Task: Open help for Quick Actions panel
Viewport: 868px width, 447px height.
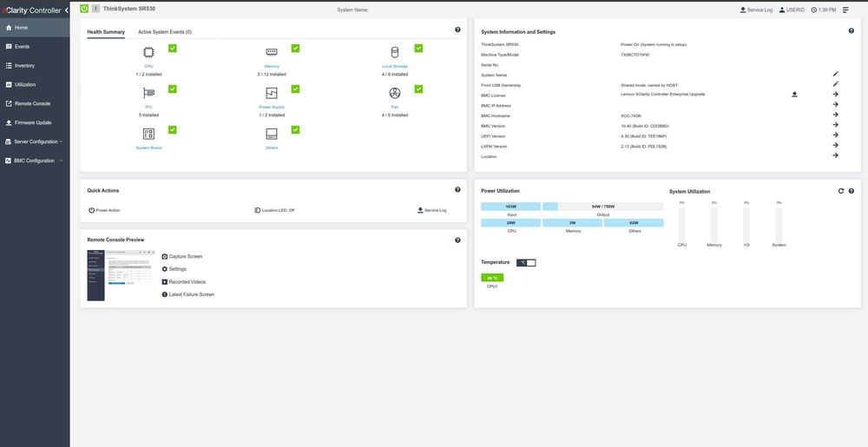Action: (x=457, y=190)
